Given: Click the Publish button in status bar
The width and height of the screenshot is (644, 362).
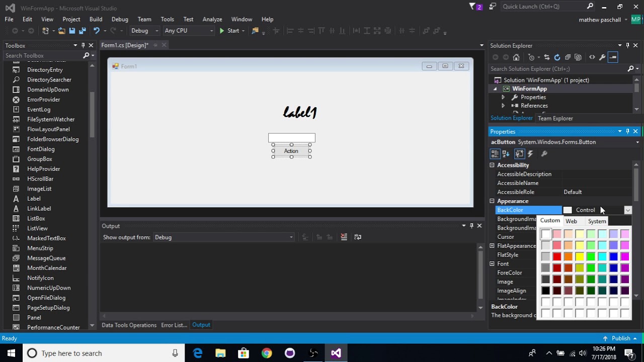Looking at the screenshot, I should 620,338.
